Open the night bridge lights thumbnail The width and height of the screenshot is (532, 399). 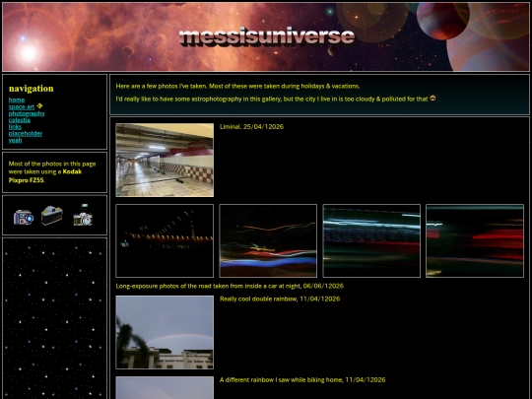(165, 241)
